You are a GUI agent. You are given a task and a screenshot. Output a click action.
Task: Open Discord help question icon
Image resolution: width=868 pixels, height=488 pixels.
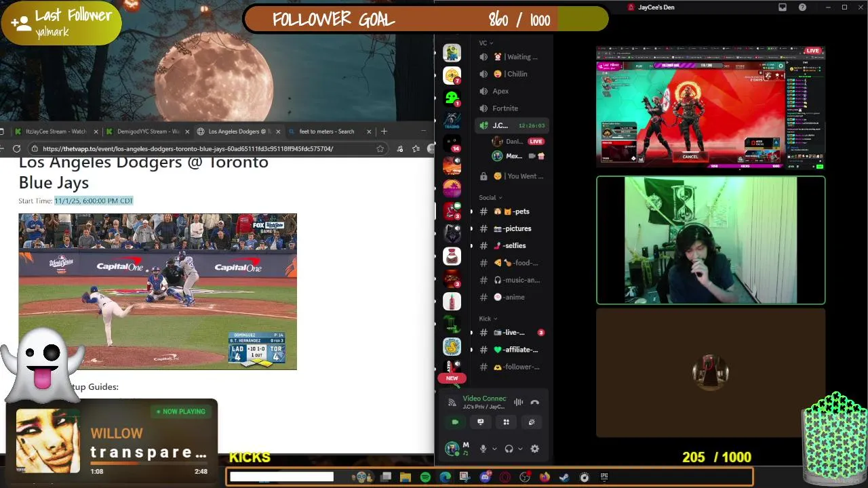click(x=802, y=7)
